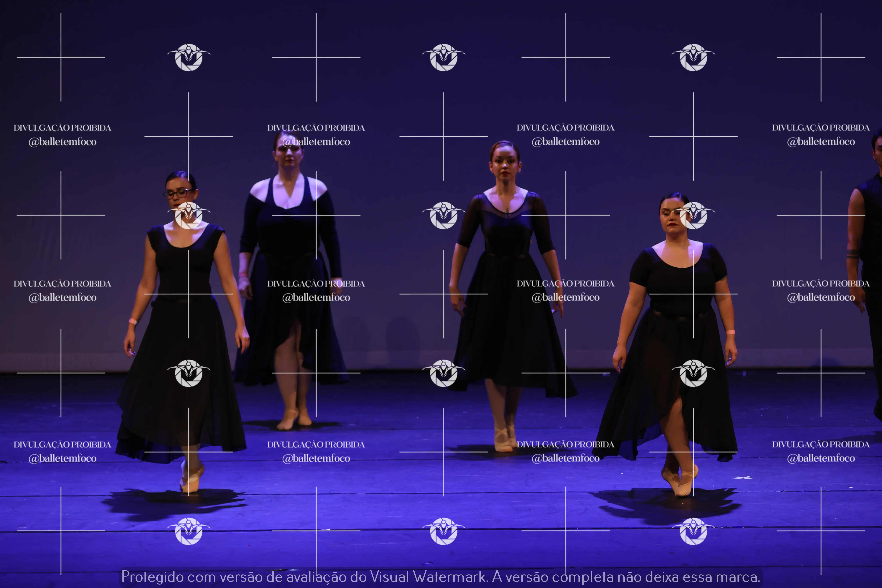Click the word Protegido in the bottom caption

point(152,577)
